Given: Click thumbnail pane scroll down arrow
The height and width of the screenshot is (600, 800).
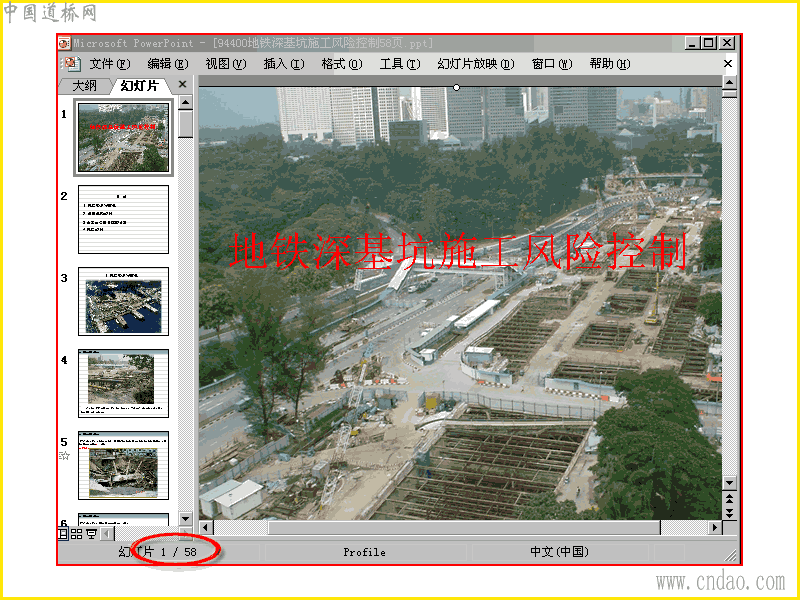Looking at the screenshot, I should click(186, 519).
